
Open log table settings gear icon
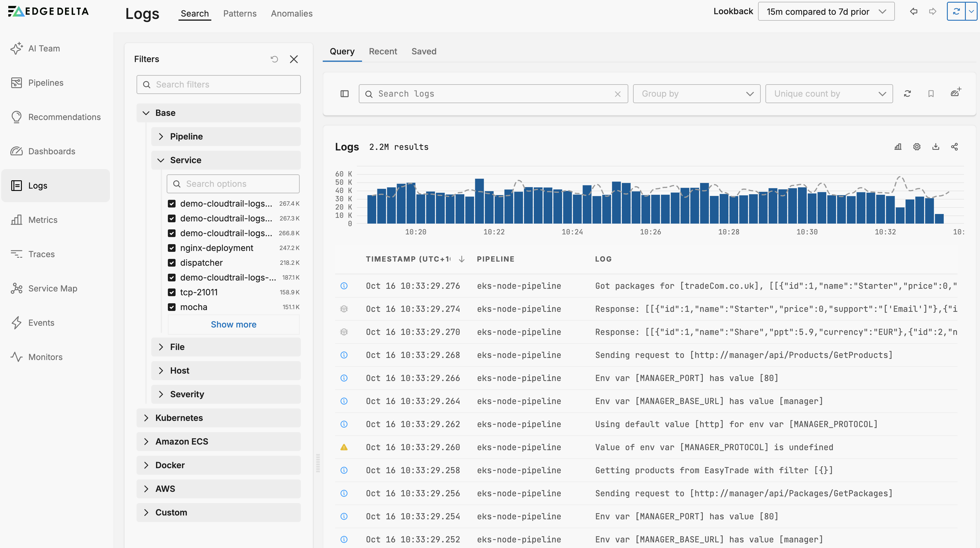(916, 147)
